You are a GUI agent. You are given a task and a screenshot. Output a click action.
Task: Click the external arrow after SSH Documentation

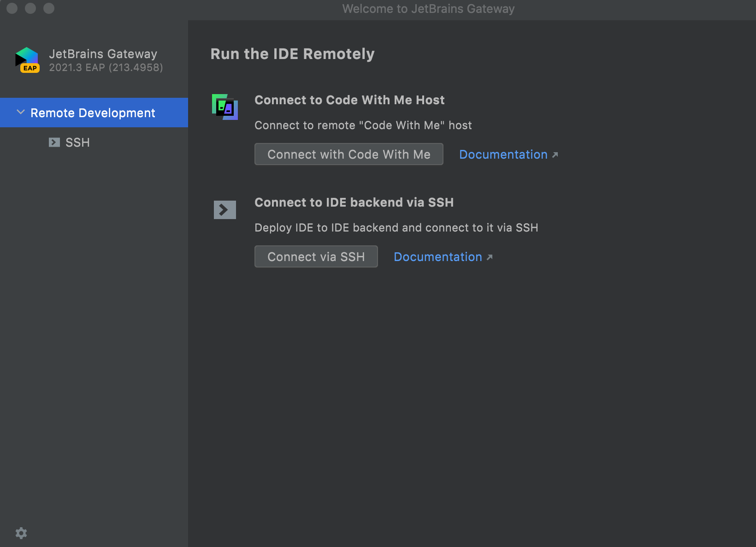490,257
